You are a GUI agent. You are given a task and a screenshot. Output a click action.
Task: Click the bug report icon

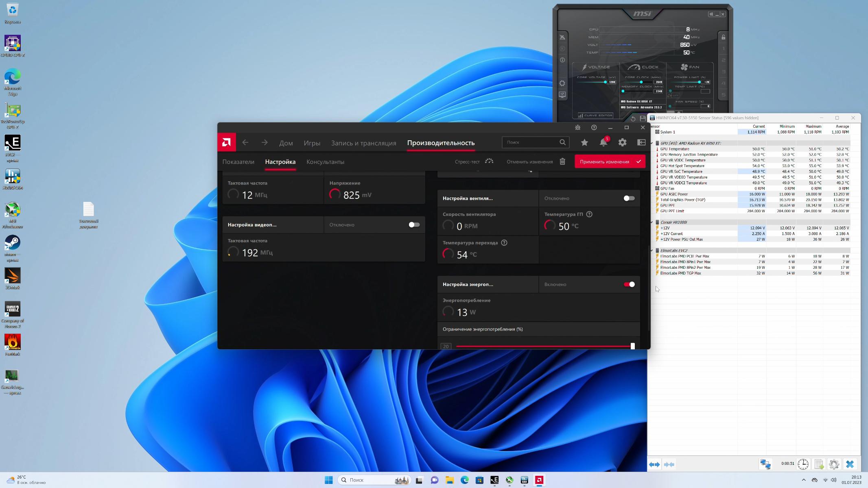pos(577,128)
